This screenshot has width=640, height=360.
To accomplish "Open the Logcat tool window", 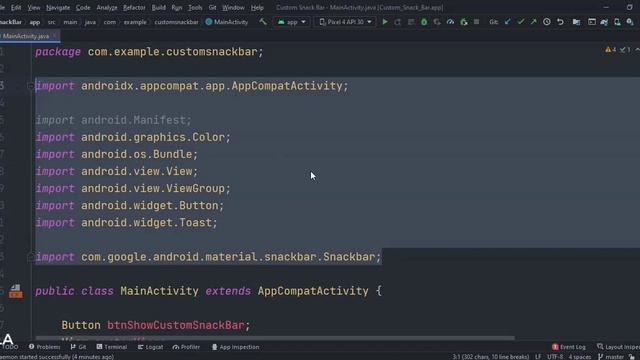I will pyautogui.click(x=150, y=347).
